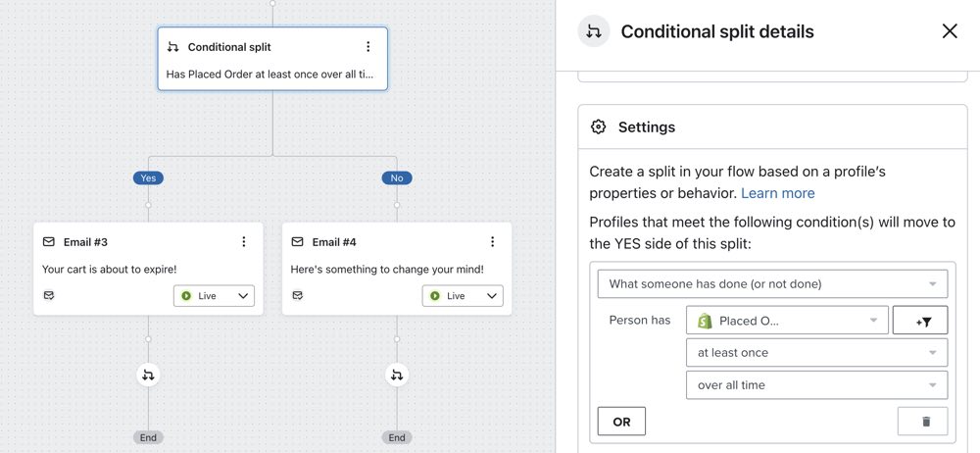The image size is (980, 453).
Task: Close the Conditional split details panel
Action: 950,31
